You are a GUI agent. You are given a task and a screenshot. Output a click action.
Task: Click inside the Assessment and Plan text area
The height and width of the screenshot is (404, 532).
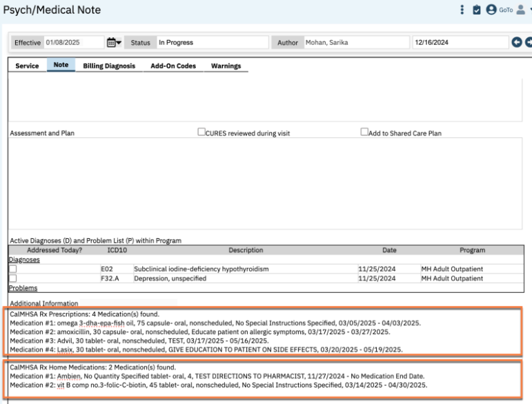265,183
